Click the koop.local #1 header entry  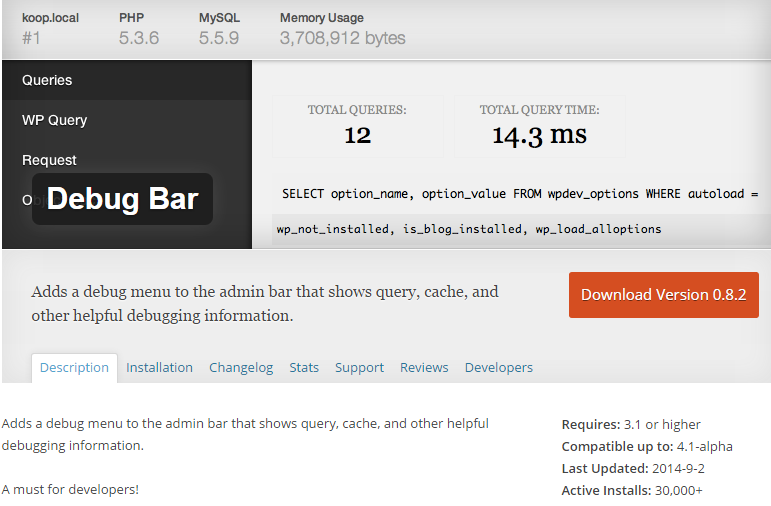click(x=50, y=29)
